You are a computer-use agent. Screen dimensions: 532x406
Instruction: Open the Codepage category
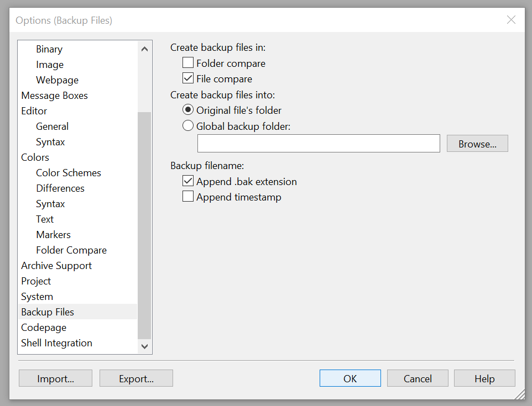point(44,328)
